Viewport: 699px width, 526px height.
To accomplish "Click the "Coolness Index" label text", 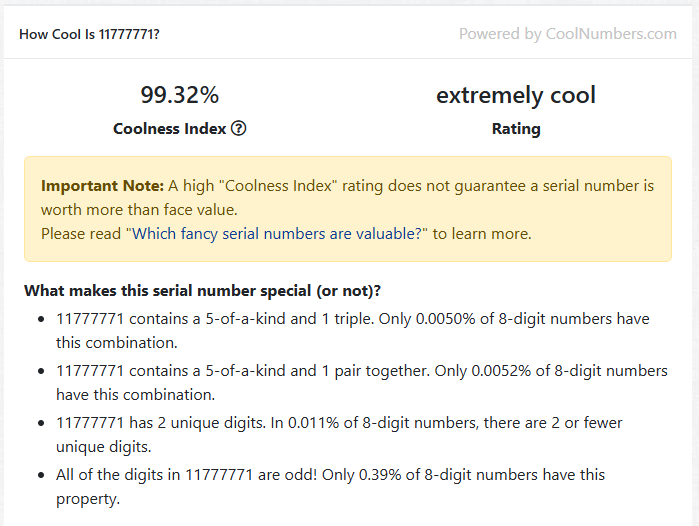I will [169, 128].
